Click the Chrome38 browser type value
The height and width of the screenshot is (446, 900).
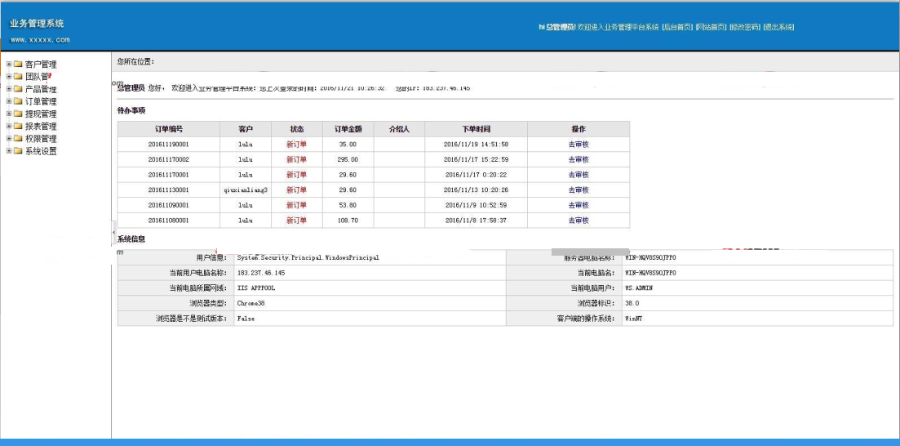tap(251, 303)
